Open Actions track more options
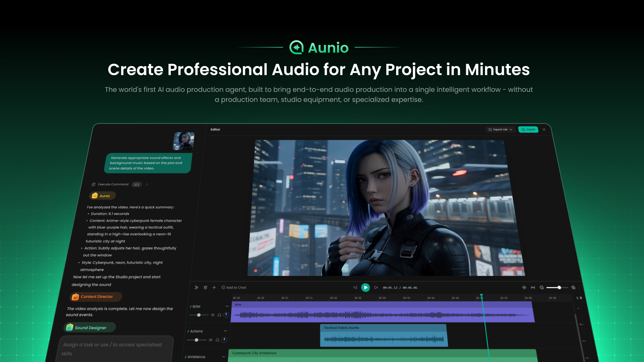 click(225, 331)
